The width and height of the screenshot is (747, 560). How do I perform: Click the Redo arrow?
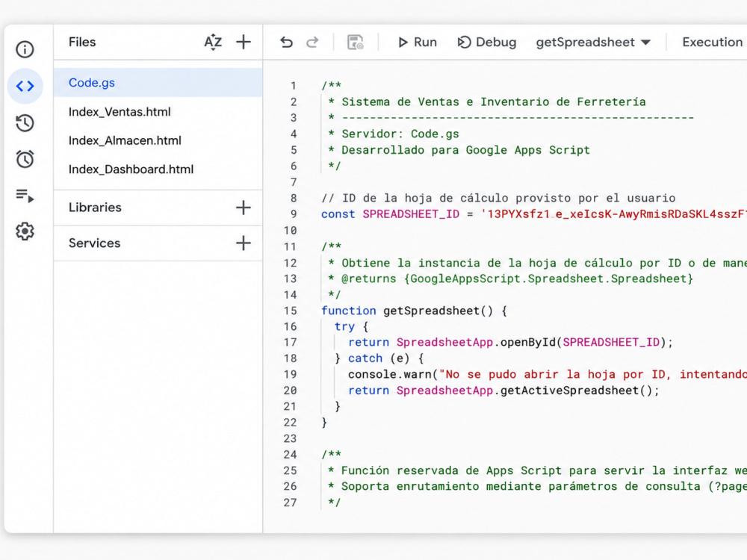click(x=312, y=43)
